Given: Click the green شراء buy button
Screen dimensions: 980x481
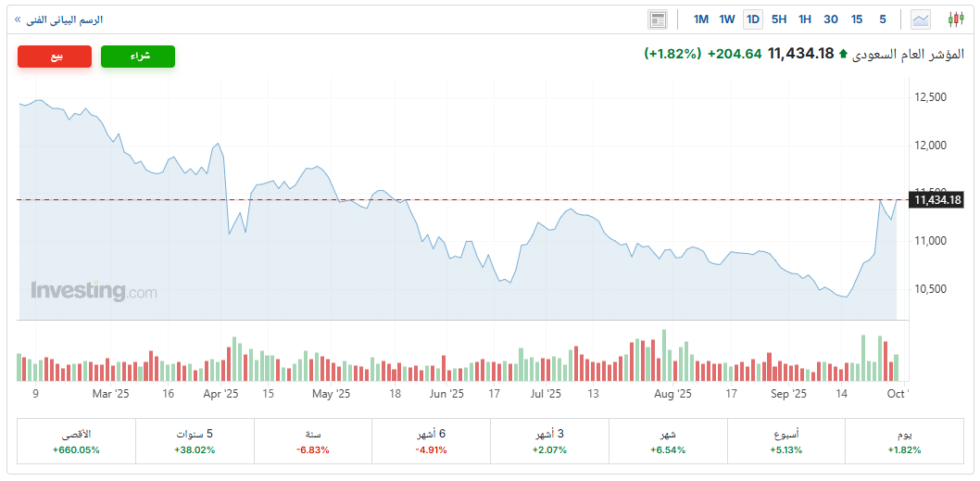Looking at the screenshot, I should [x=138, y=57].
